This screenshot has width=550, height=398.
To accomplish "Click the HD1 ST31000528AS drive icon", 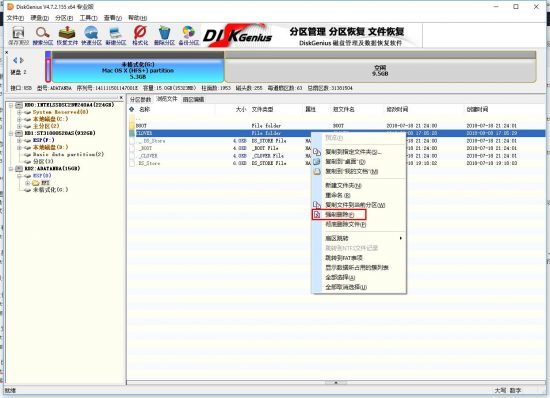I will point(19,133).
